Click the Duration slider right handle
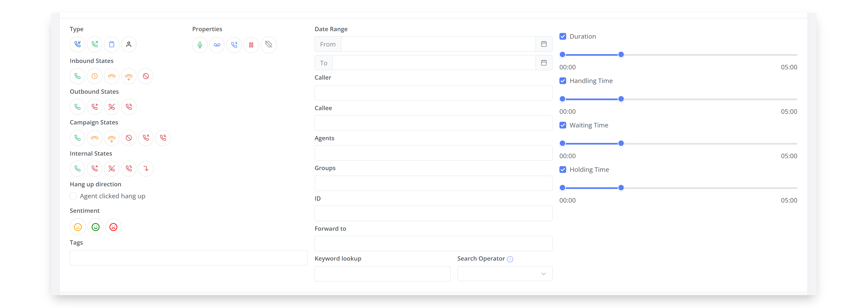Screen dimensions: 868x308 tap(621, 54)
